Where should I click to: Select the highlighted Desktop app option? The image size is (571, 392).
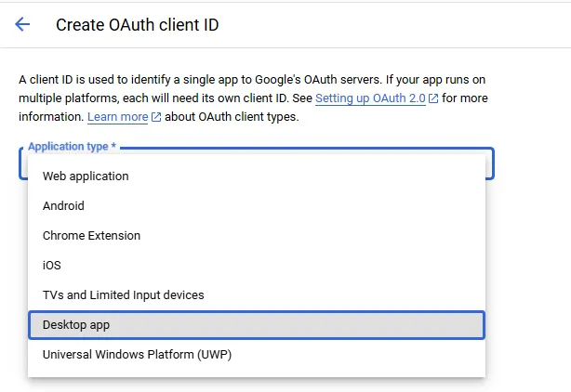[257, 325]
